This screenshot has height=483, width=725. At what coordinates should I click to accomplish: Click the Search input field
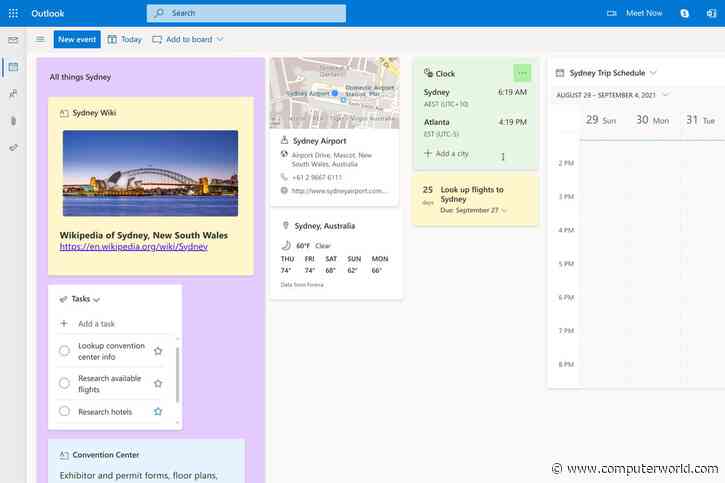point(246,13)
